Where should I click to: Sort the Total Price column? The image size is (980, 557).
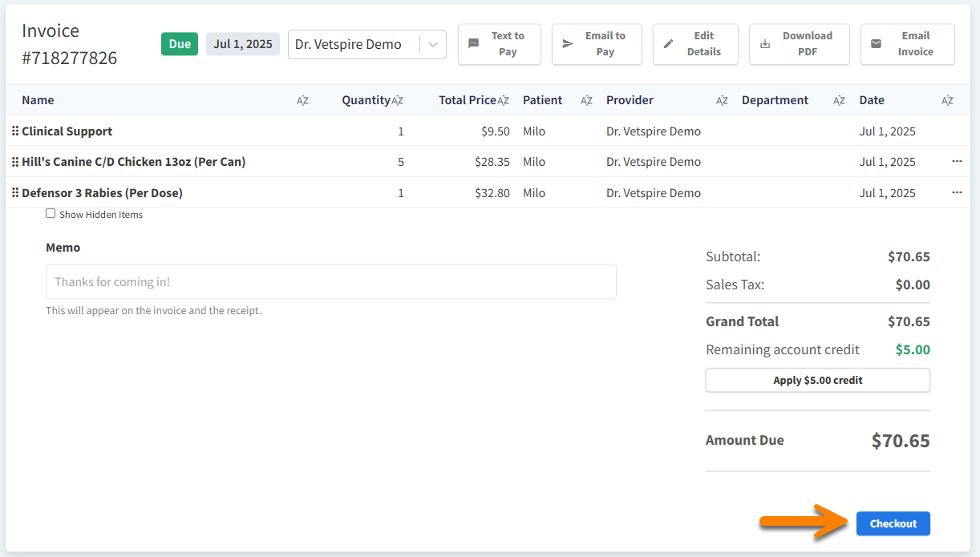[504, 100]
